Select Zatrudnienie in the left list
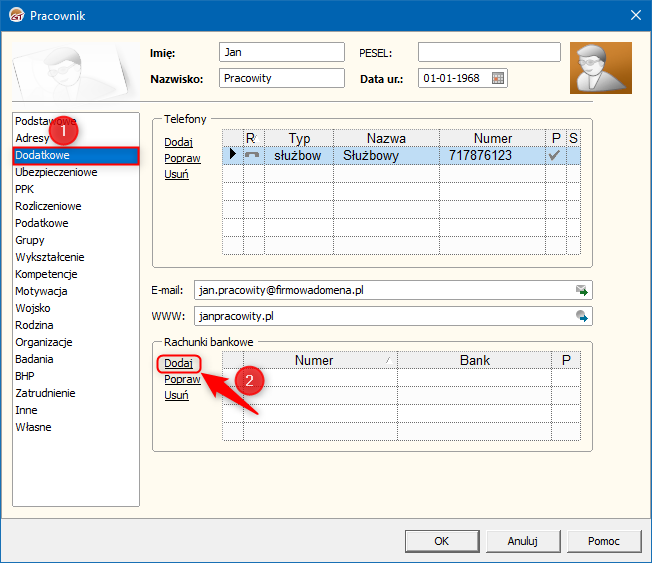Viewport: 652px width, 563px height. [47, 393]
